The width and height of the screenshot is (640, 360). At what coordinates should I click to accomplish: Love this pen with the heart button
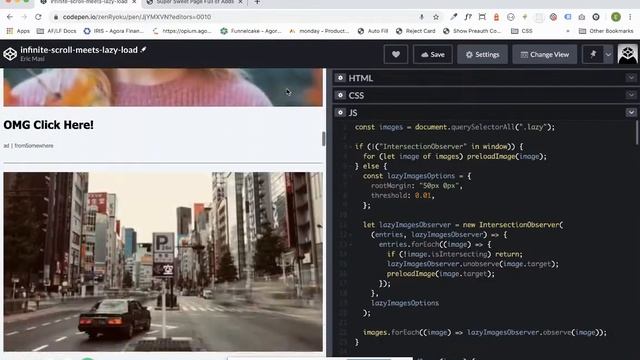click(x=396, y=54)
